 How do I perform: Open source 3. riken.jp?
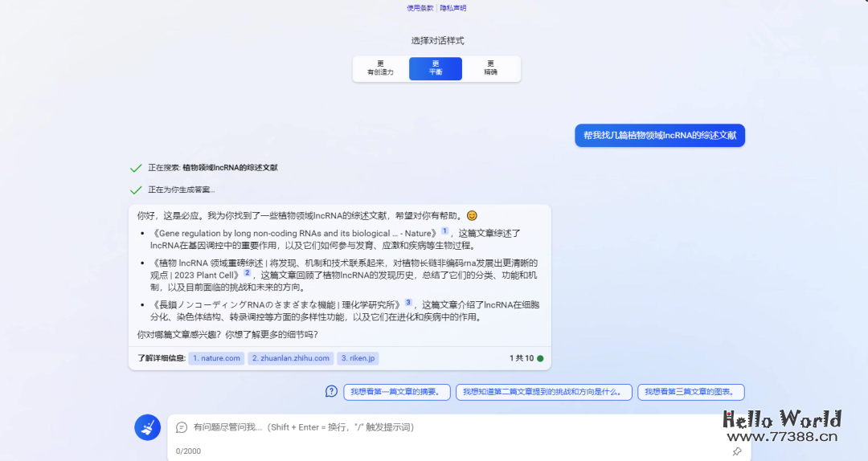point(358,358)
